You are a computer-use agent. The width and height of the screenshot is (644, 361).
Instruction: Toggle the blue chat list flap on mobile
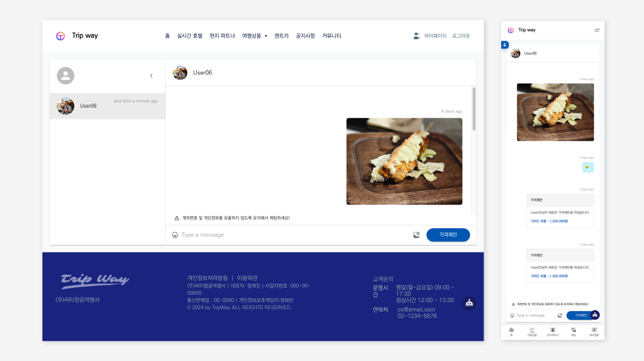pyautogui.click(x=504, y=45)
